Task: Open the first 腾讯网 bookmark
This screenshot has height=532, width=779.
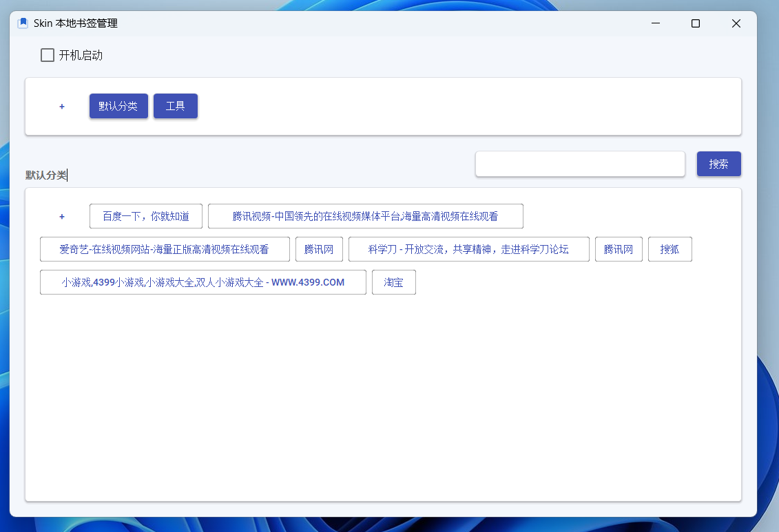Action: pyautogui.click(x=319, y=249)
